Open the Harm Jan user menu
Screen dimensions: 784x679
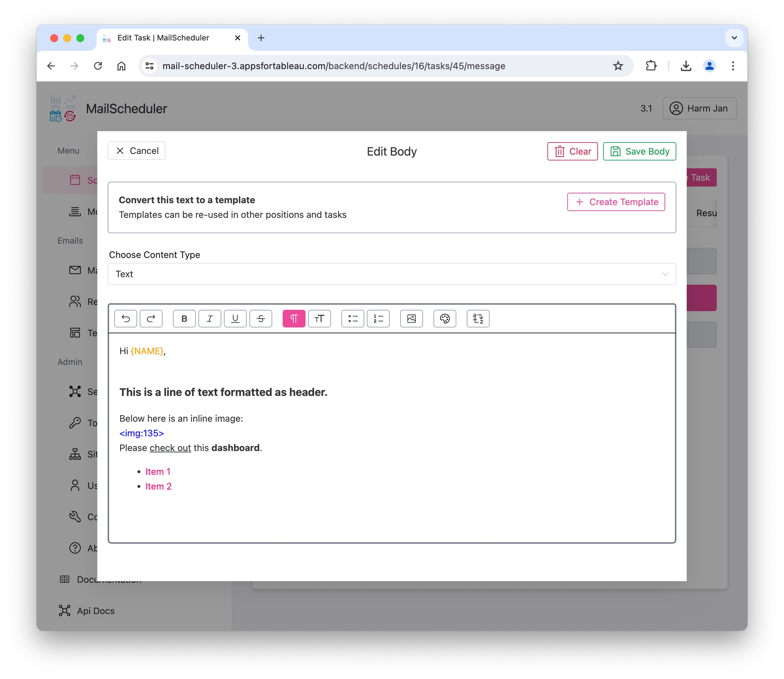699,108
